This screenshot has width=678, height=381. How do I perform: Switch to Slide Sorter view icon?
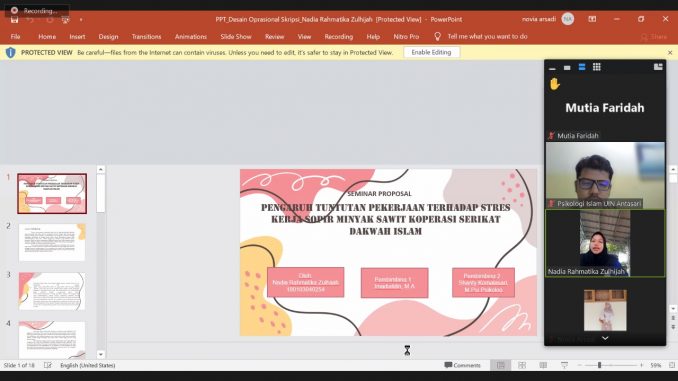522,365
